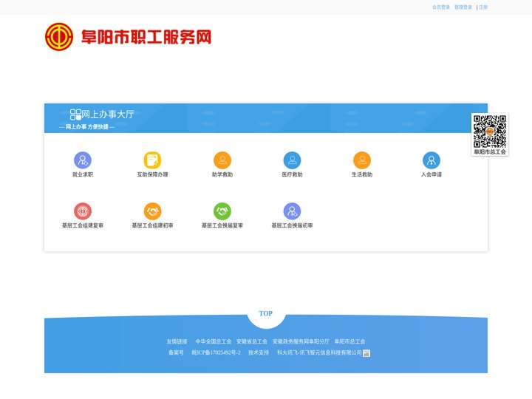Open the 基层工会换届复审 icon

tap(222, 211)
